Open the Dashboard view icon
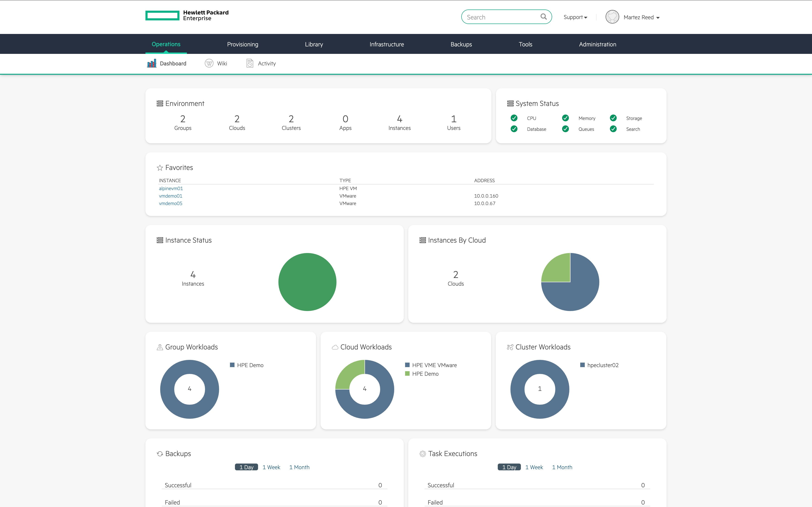The height and width of the screenshot is (507, 812). tap(152, 63)
